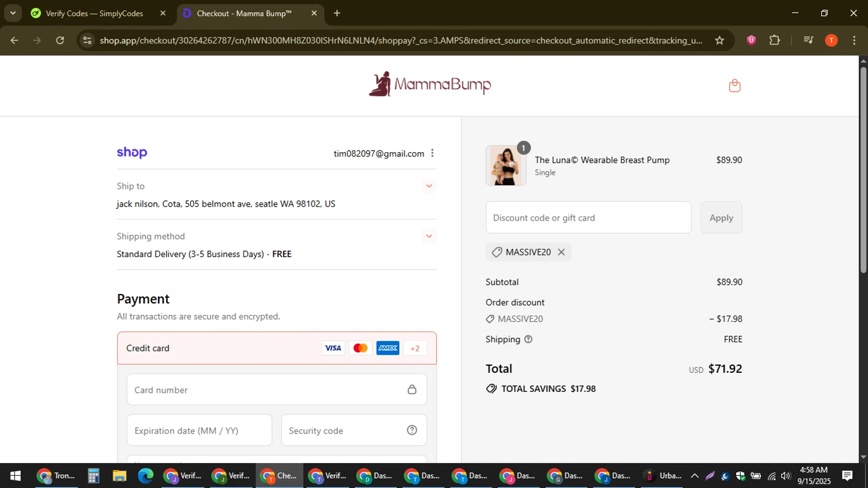
Task: Focus the Discount code or gift card field
Action: [589, 218]
